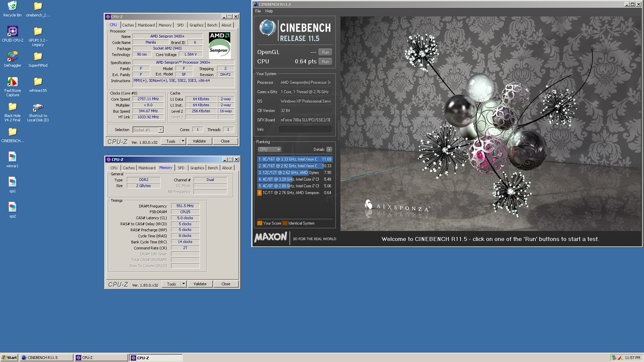Click the Details arrow icon in Ranking
Screen dimensions: 644x362
tap(329, 149)
